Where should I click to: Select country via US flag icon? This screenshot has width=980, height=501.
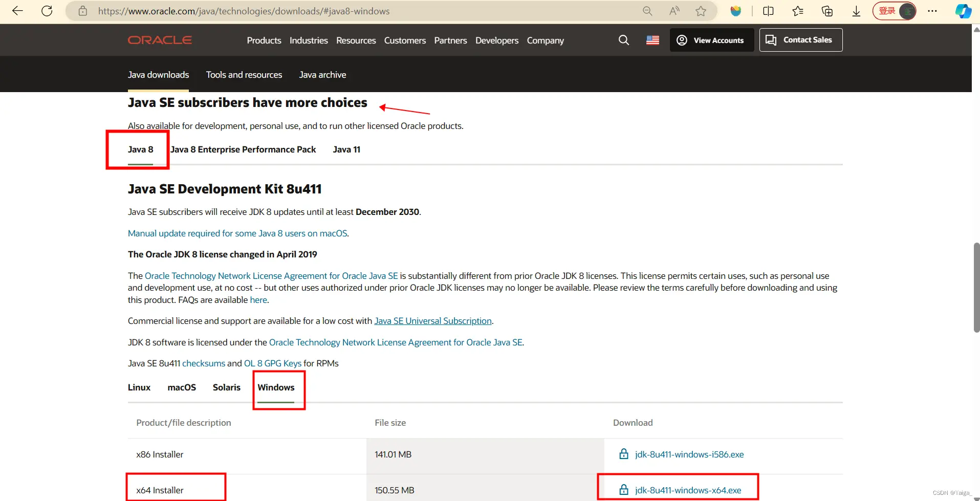[652, 40]
